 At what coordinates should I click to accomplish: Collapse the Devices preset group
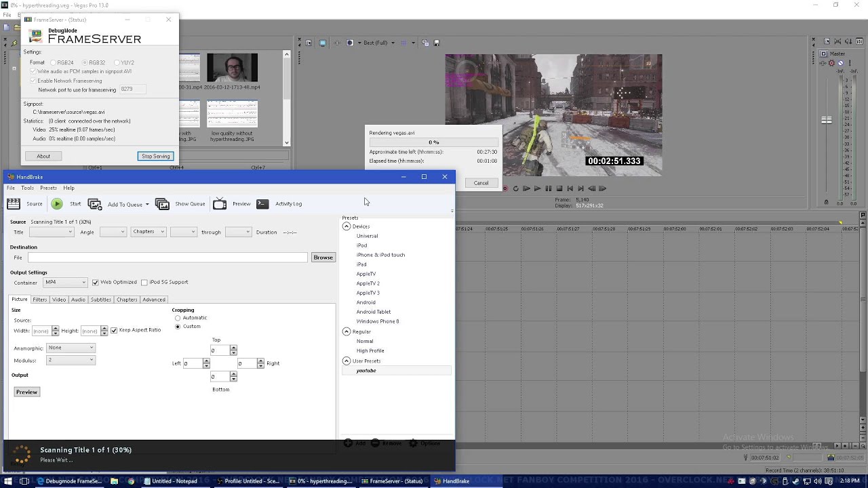pyautogui.click(x=347, y=226)
